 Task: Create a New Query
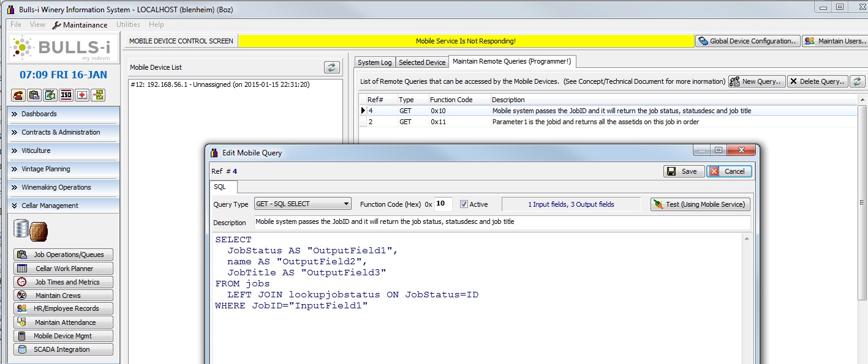click(757, 81)
